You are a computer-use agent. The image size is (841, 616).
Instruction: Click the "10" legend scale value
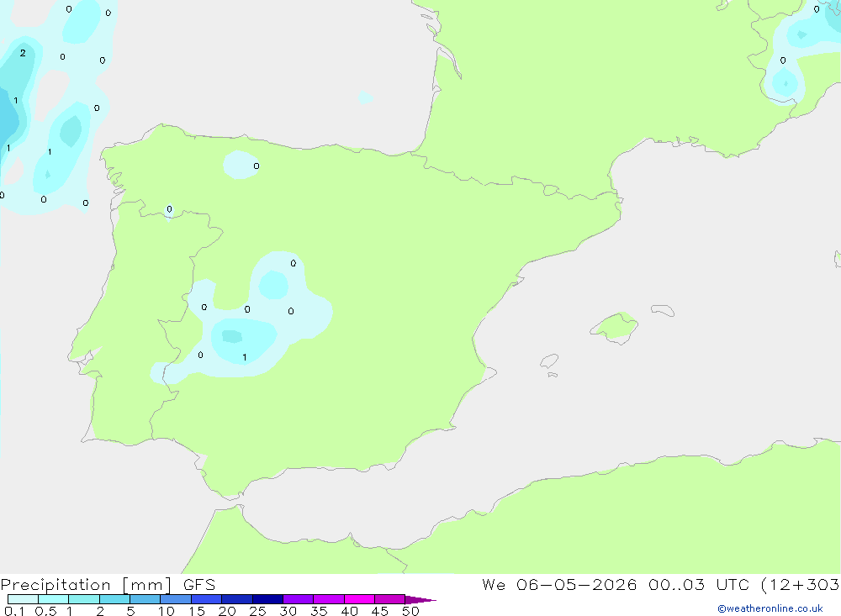tap(167, 611)
